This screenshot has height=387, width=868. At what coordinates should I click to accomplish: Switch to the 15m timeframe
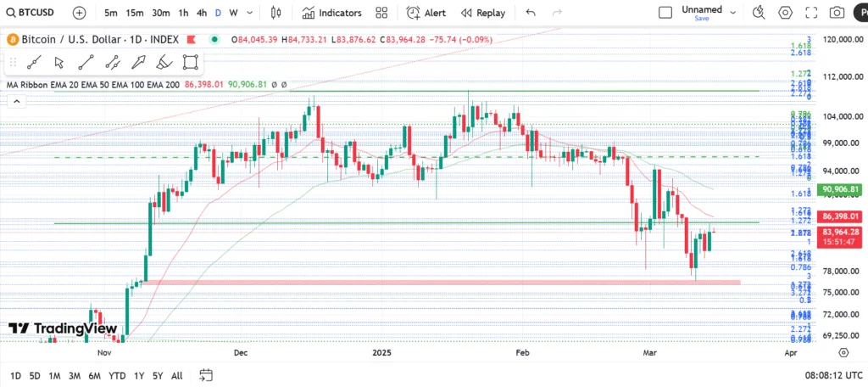pos(135,13)
